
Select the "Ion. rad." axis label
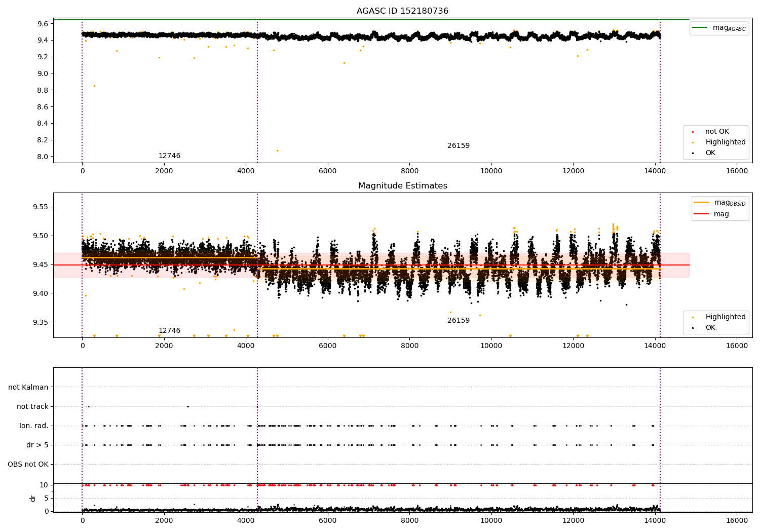[x=34, y=426]
